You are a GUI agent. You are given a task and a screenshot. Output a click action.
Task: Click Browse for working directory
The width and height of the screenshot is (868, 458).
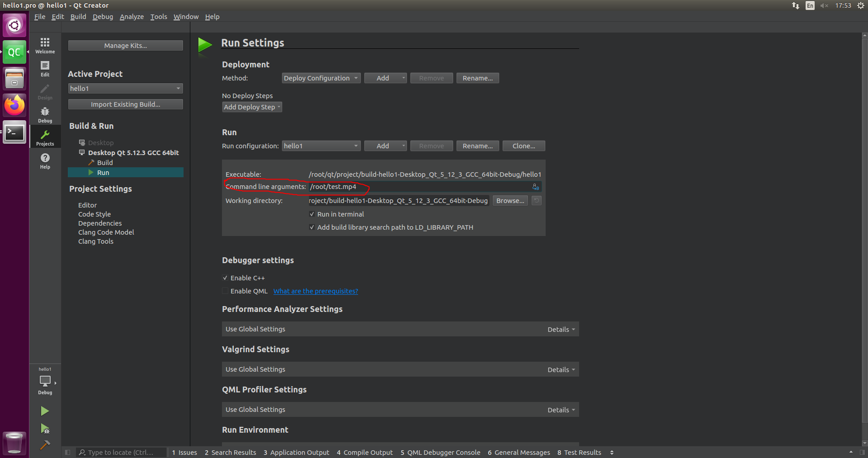pyautogui.click(x=510, y=201)
